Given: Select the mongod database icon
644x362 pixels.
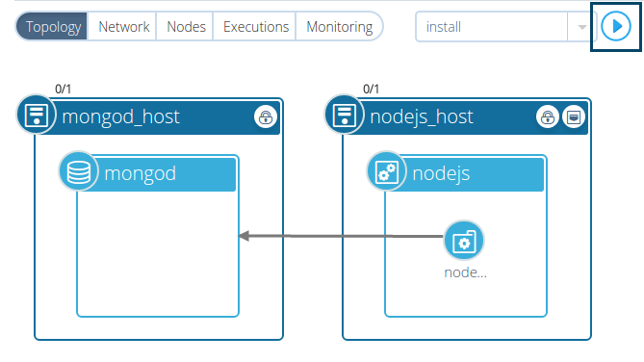Looking at the screenshot, I should [x=78, y=171].
